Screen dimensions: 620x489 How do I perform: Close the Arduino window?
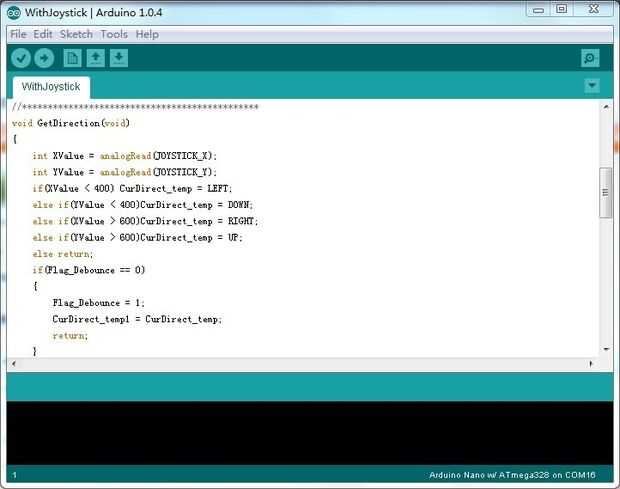pyautogui.click(x=594, y=9)
